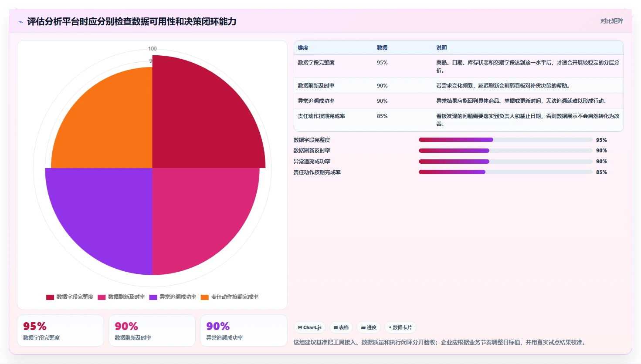Click the 数据 column header

382,48
